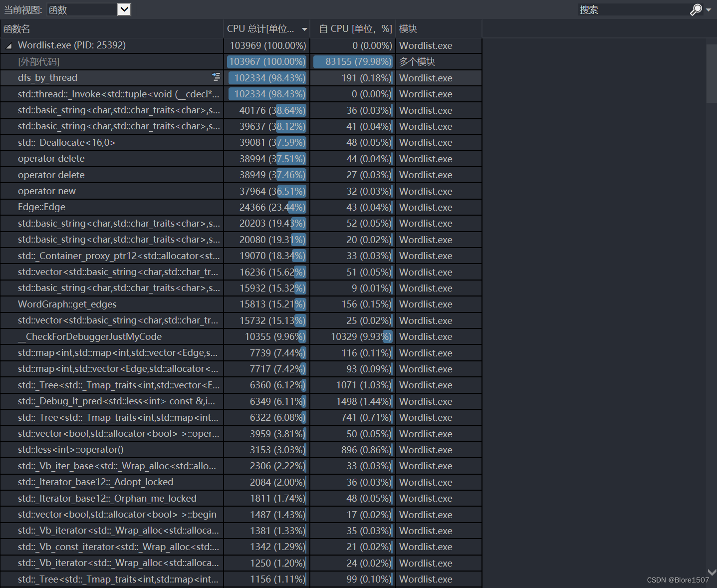Select the std::_Deallocate<16,0> row
Viewport: 717px width, 588px height.
tap(241, 142)
